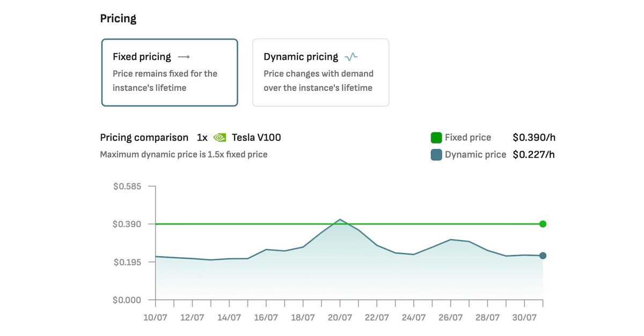Switch to the Pricing section
This screenshot has height=336, width=644.
[118, 18]
